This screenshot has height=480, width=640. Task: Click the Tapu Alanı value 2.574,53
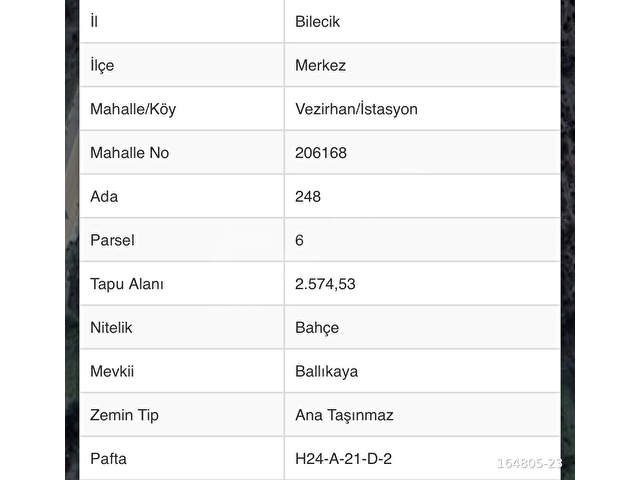[x=325, y=284]
